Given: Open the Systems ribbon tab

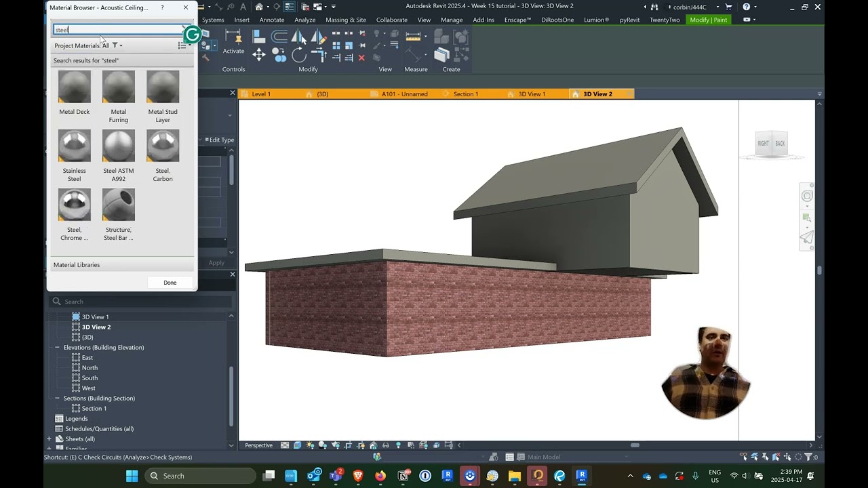Looking at the screenshot, I should point(213,20).
